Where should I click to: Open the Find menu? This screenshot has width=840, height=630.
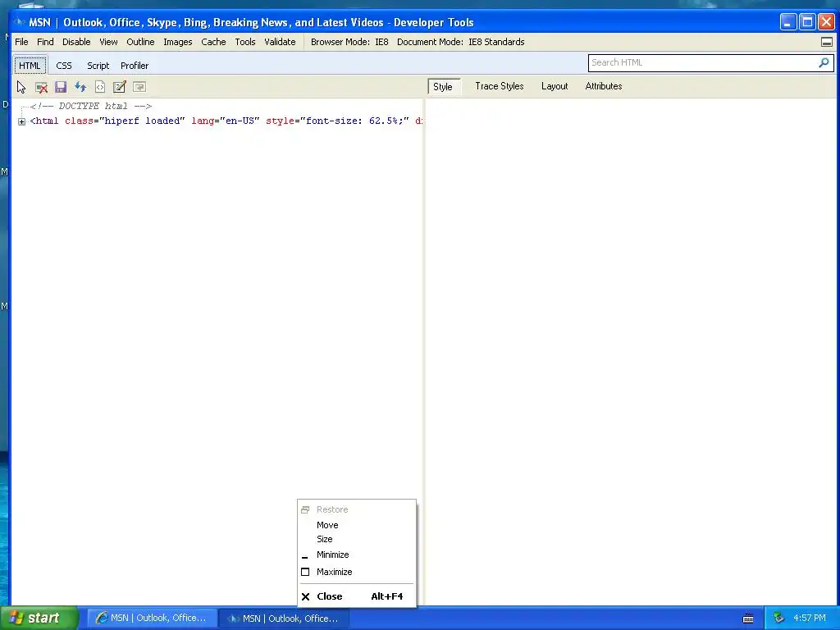coord(45,42)
